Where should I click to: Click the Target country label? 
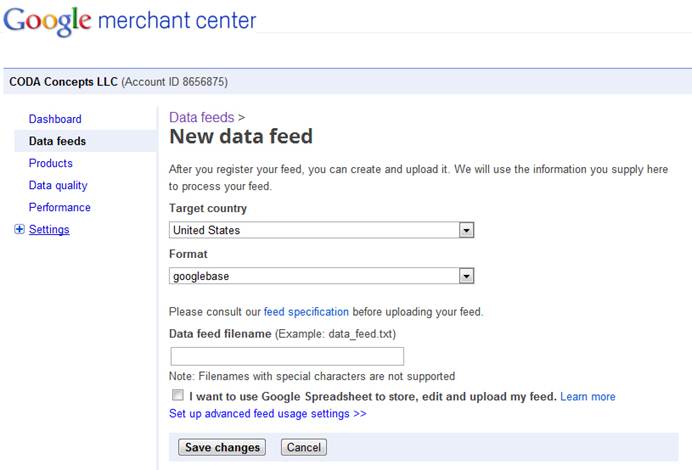coord(208,208)
